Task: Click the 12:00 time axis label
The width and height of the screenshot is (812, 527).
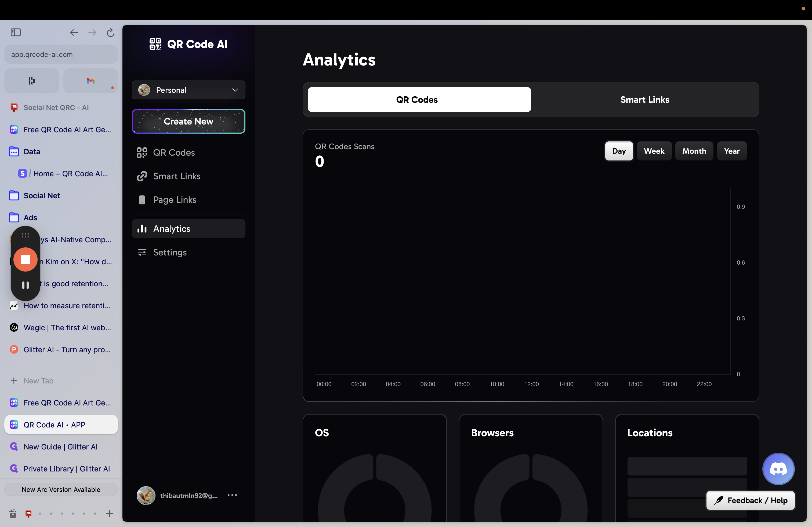Action: click(531, 384)
